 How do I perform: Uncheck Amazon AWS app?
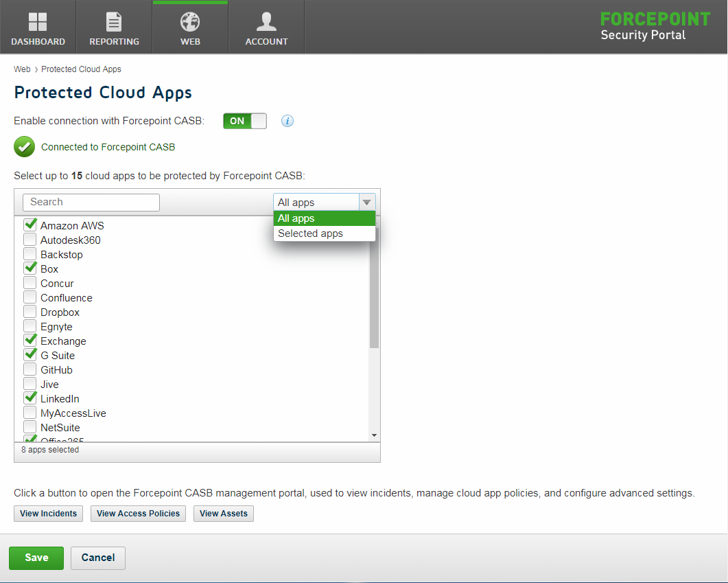coord(30,225)
